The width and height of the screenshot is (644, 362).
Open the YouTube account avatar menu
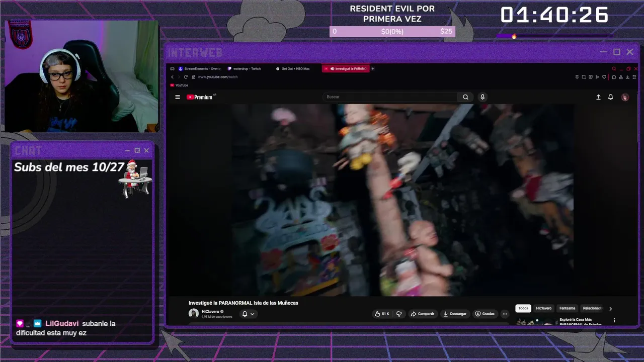(625, 97)
